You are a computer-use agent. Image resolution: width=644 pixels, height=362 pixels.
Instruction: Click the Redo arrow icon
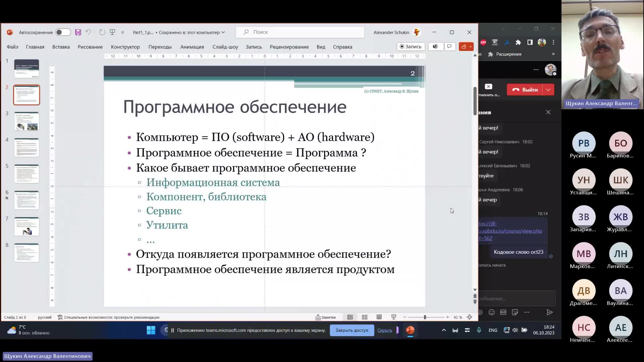pyautogui.click(x=102, y=32)
